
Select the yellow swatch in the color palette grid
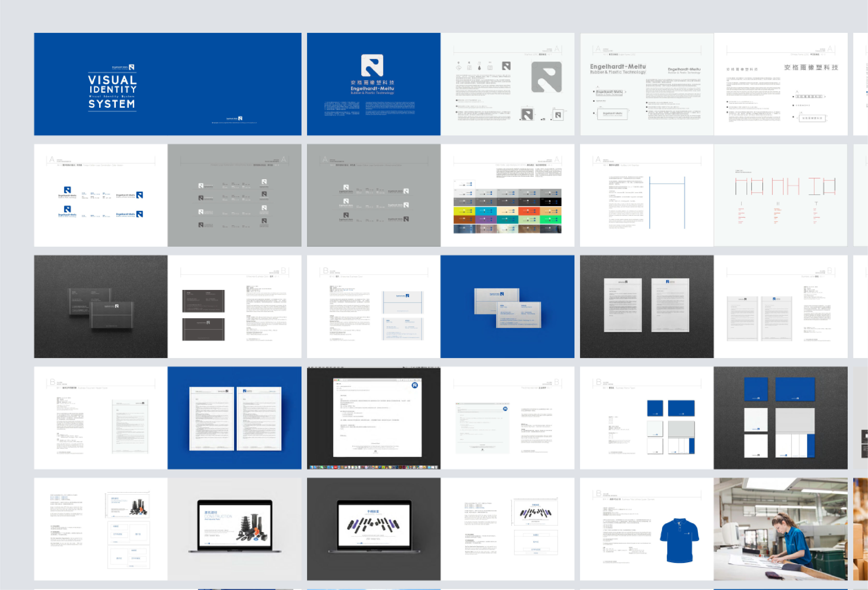(464, 211)
